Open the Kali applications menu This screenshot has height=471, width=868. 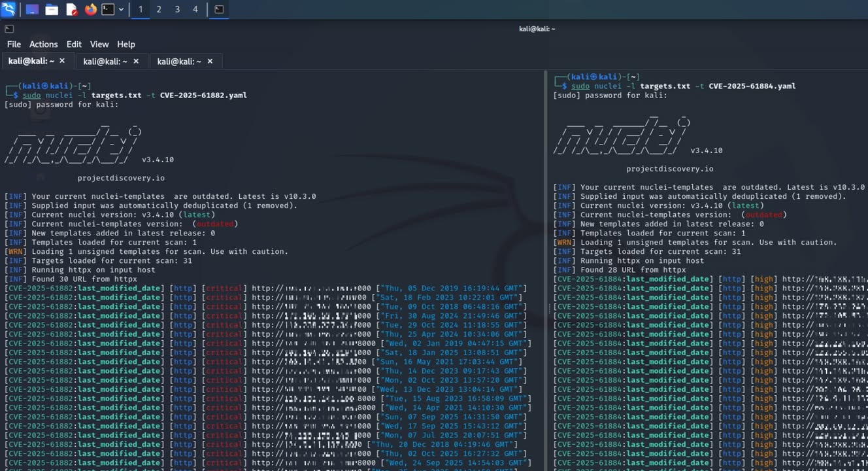[x=8, y=9]
